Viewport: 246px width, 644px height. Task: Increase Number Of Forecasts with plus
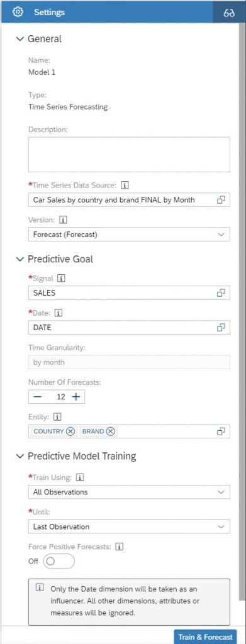click(75, 397)
